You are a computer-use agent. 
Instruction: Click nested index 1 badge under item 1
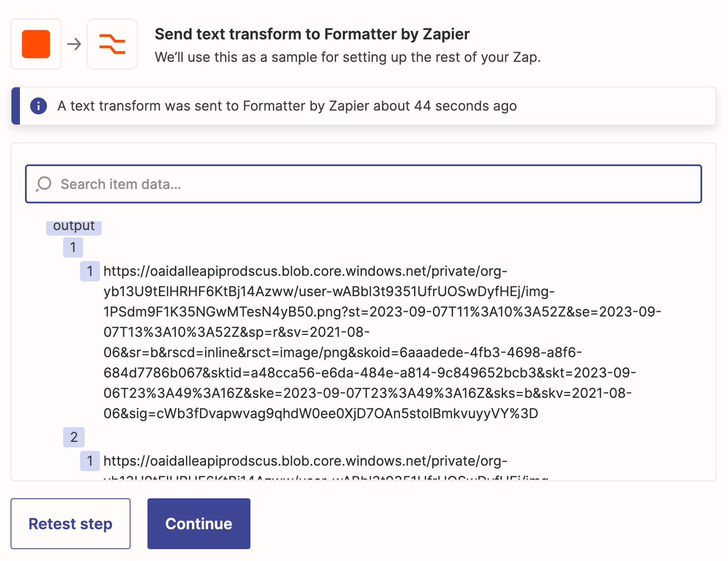click(90, 271)
